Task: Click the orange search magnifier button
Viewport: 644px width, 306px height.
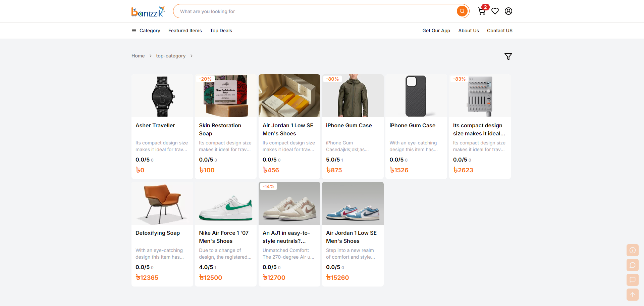Action: (x=462, y=11)
